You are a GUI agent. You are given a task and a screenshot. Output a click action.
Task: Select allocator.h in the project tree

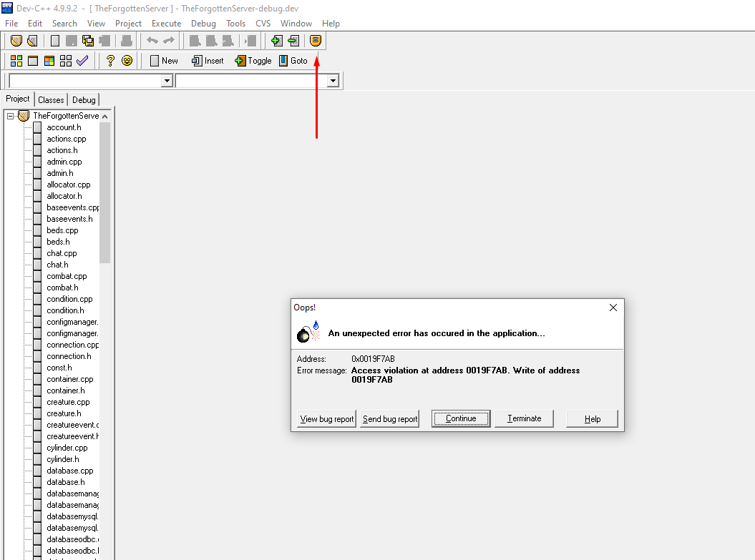pos(64,196)
